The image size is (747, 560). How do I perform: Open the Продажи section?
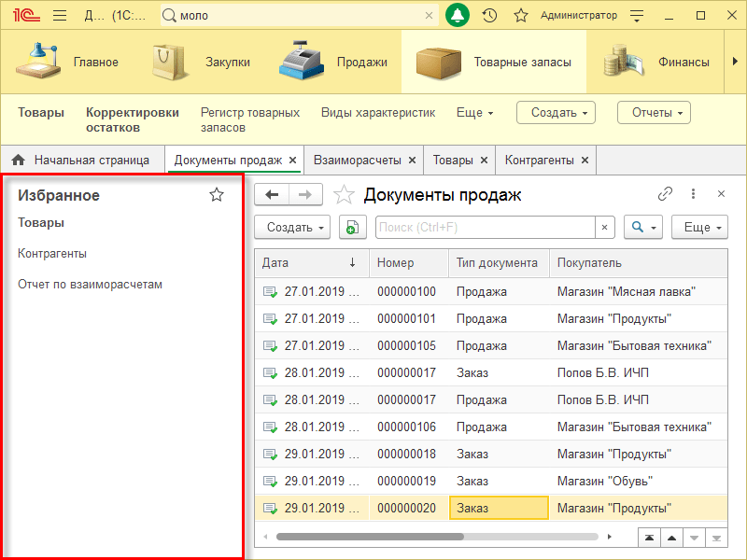pyautogui.click(x=332, y=62)
